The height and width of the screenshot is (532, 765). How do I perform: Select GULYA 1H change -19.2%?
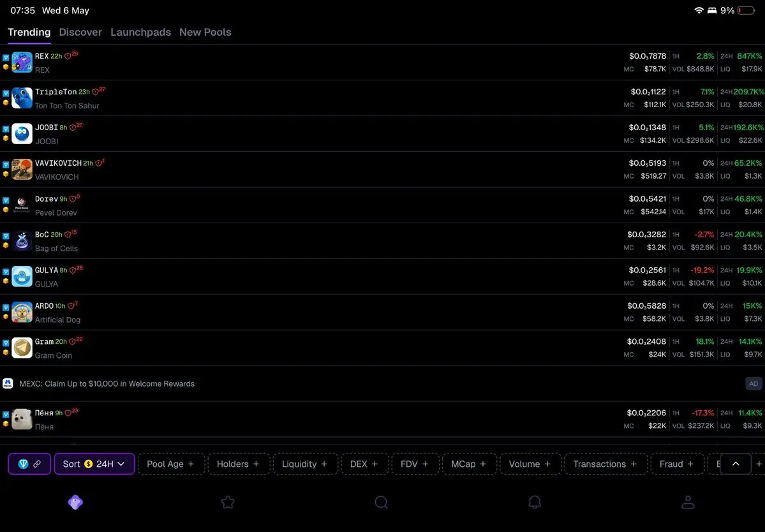(x=702, y=270)
